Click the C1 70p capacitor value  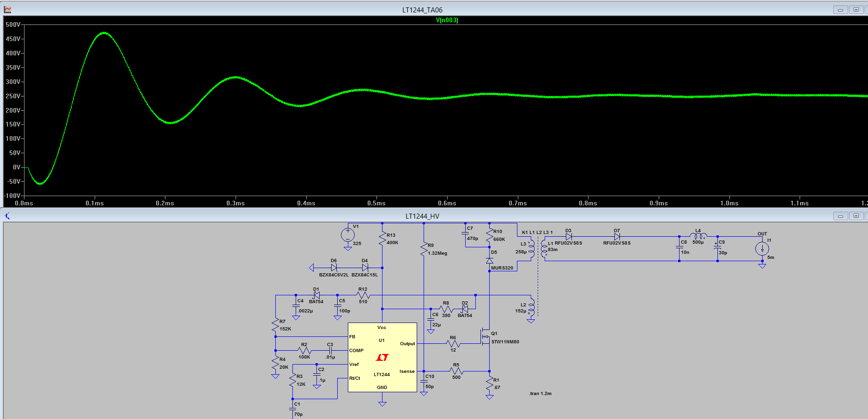point(298,414)
